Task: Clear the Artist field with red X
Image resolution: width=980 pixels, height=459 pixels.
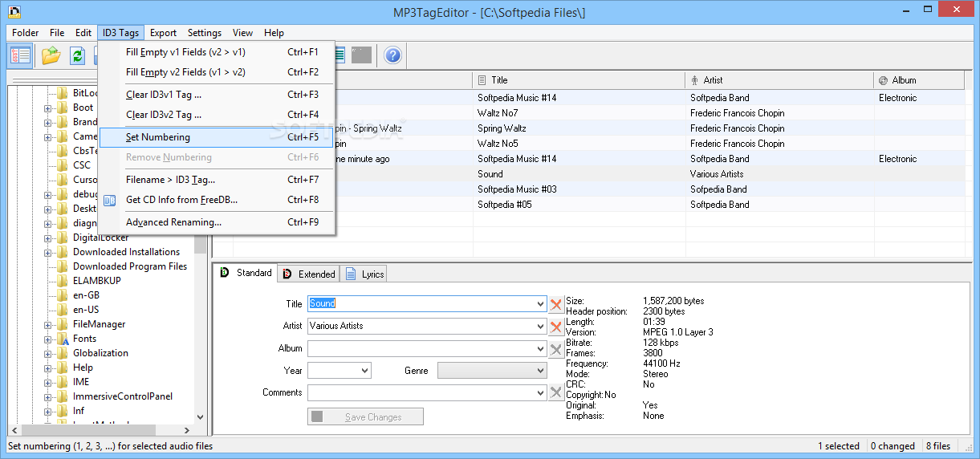Action: (x=556, y=327)
